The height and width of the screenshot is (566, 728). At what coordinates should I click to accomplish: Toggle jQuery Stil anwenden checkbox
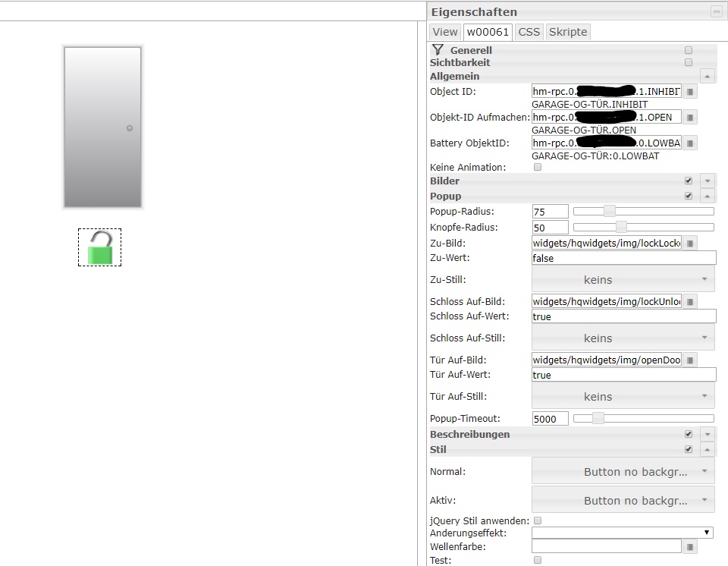pos(538,520)
